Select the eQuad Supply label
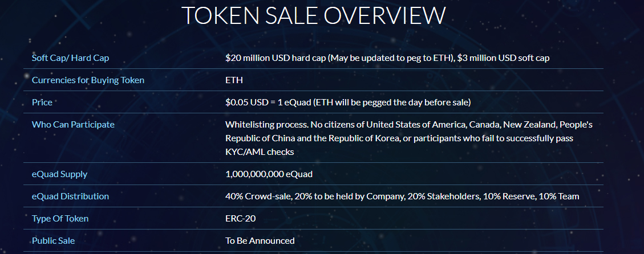This screenshot has width=644, height=254. click(59, 174)
